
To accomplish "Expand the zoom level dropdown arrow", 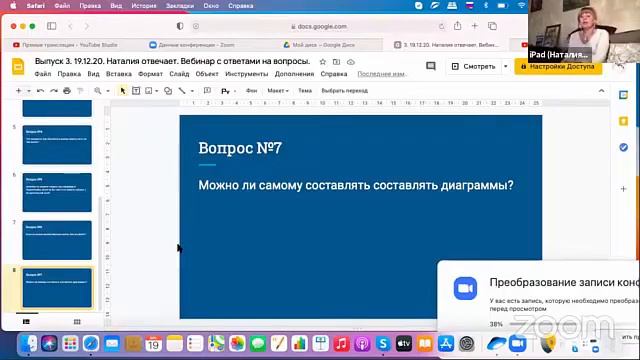I will [x=108, y=91].
